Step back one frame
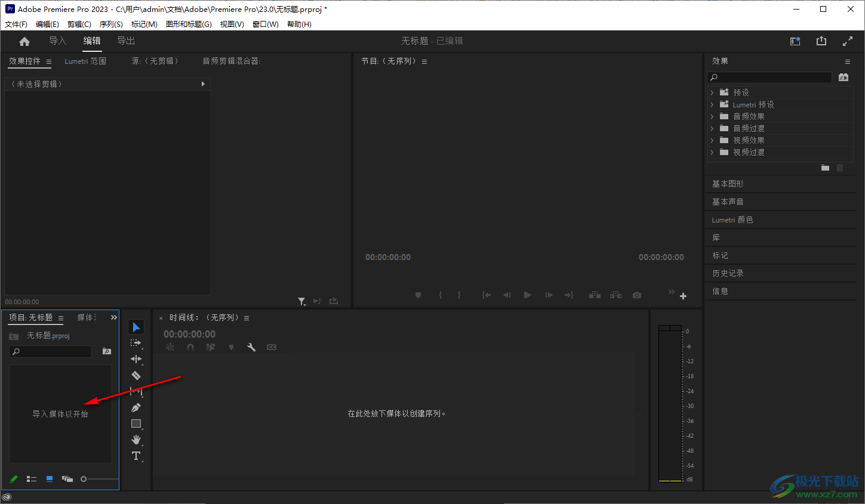 pyautogui.click(x=507, y=295)
